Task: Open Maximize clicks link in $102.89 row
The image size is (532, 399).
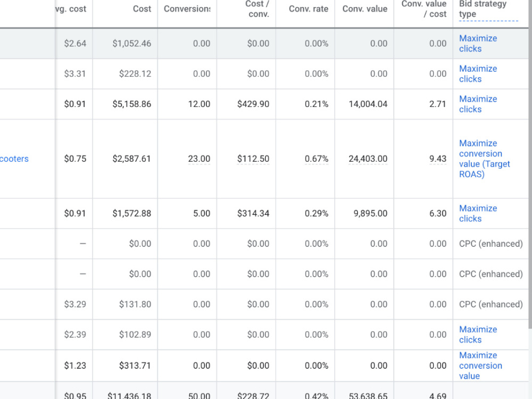Action: (478, 335)
